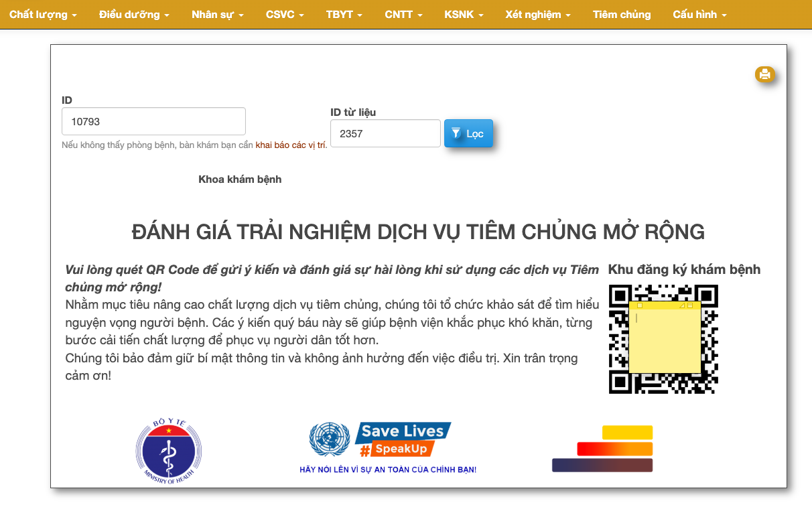Click the orange print icon
The height and width of the screenshot is (505, 812).
click(764, 74)
